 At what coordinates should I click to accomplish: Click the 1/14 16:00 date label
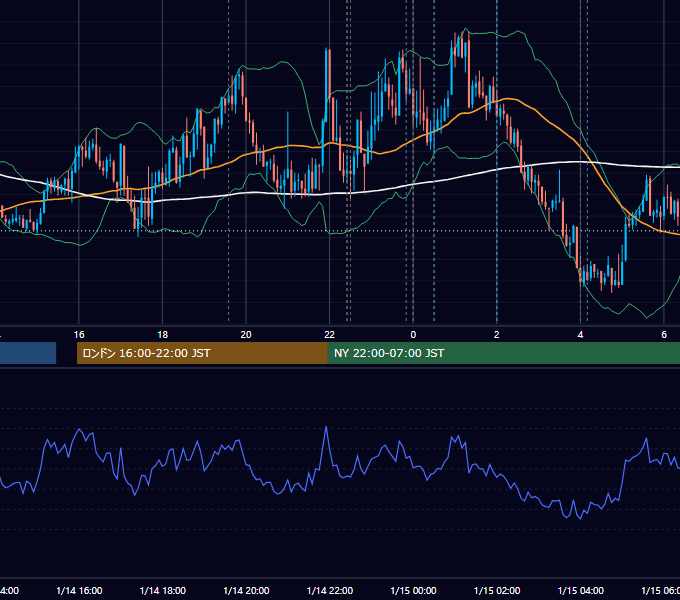pos(79,591)
